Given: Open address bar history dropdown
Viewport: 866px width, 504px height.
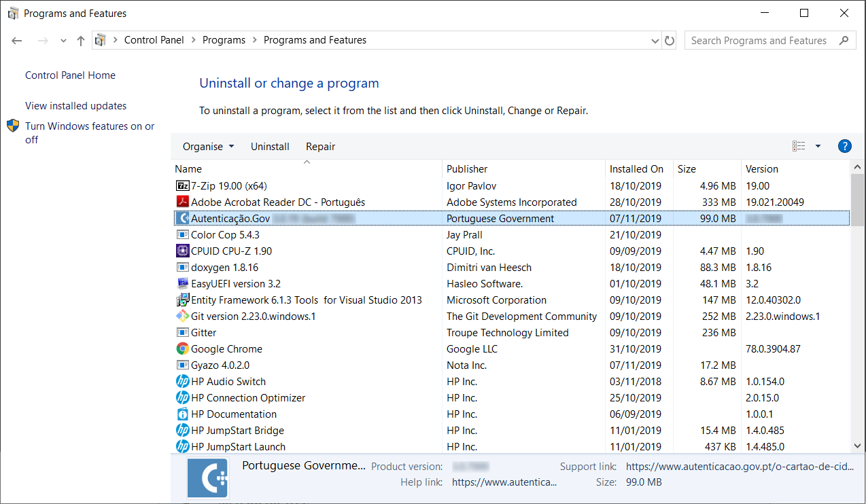Looking at the screenshot, I should (x=655, y=41).
